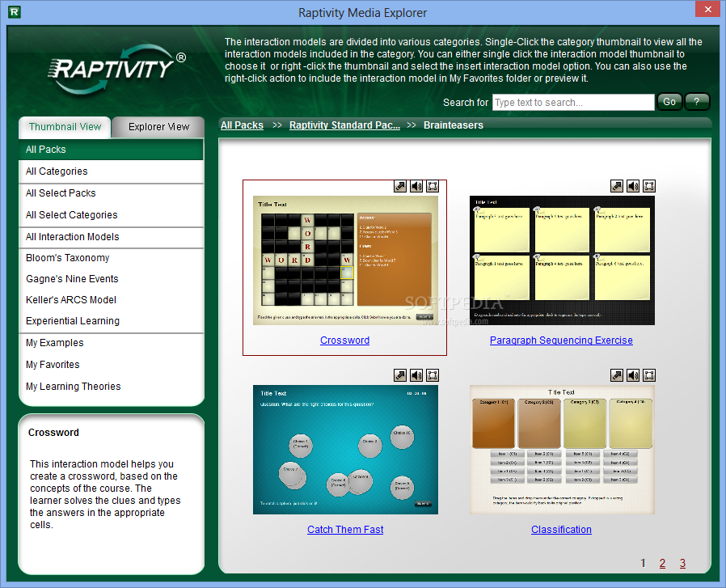Click current page number 1
The height and width of the screenshot is (588, 726).
(x=643, y=564)
